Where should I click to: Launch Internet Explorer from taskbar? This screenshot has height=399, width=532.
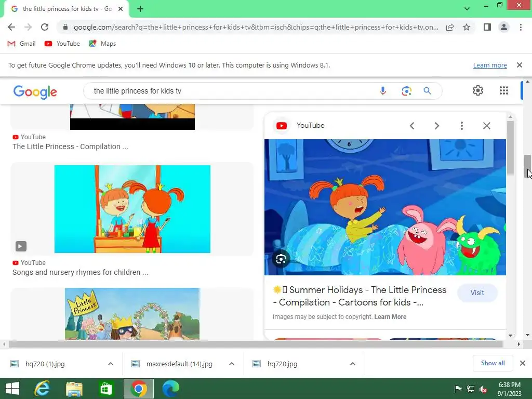click(x=42, y=389)
